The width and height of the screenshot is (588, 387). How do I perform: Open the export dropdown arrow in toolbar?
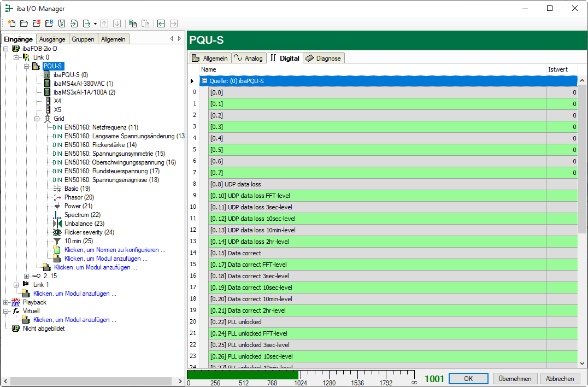tap(95, 24)
